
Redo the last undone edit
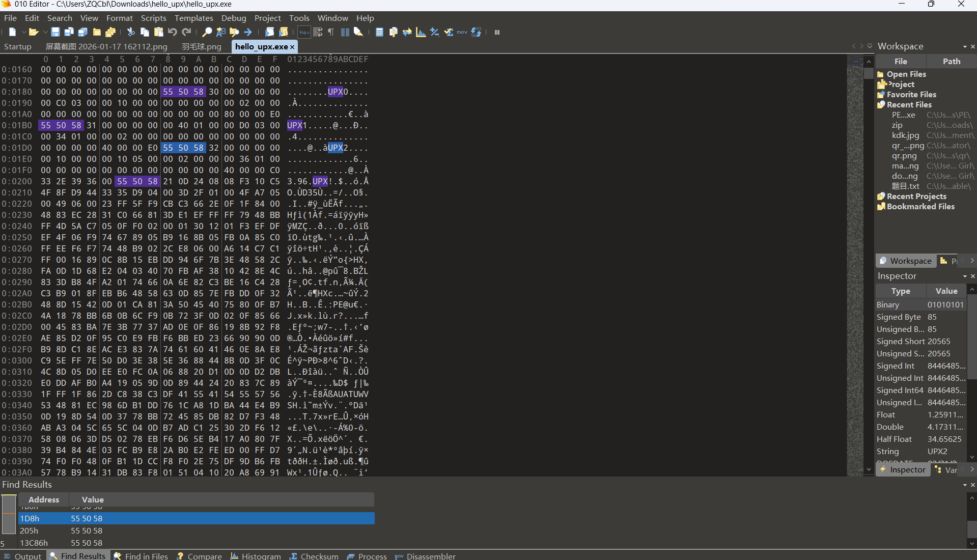click(x=186, y=32)
